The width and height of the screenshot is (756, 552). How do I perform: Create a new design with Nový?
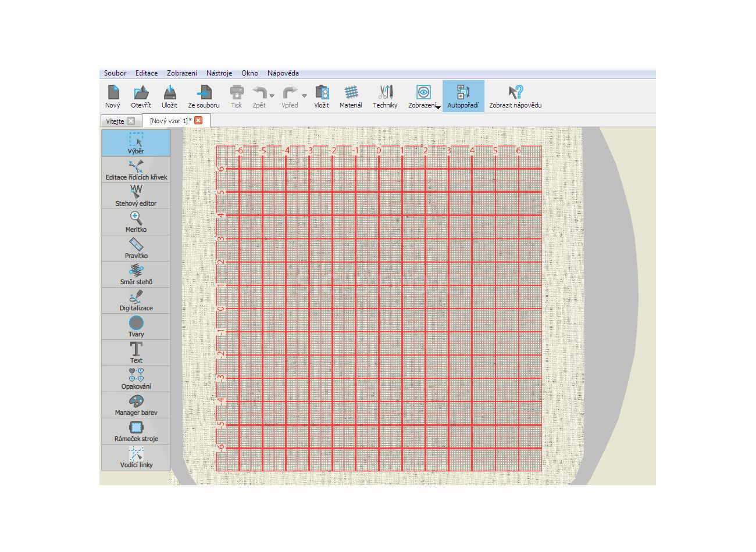pos(113,96)
